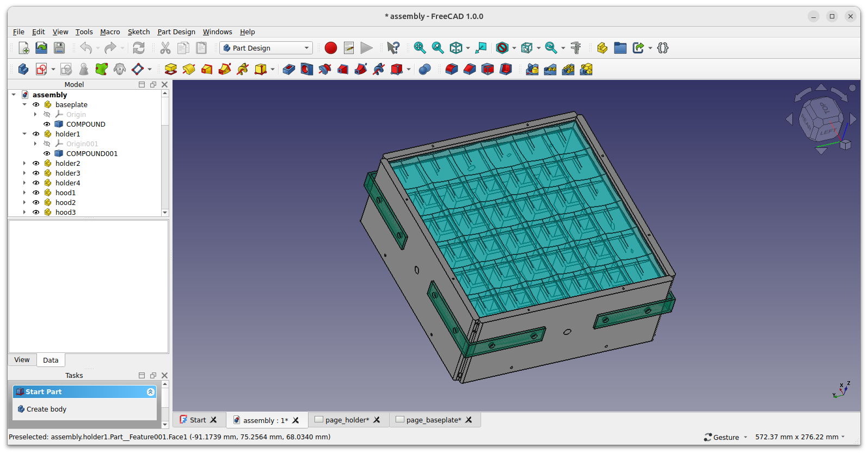Screen dimensions: 868x454
Task: Click Create body in Tasks panel
Action: pyautogui.click(x=46, y=409)
